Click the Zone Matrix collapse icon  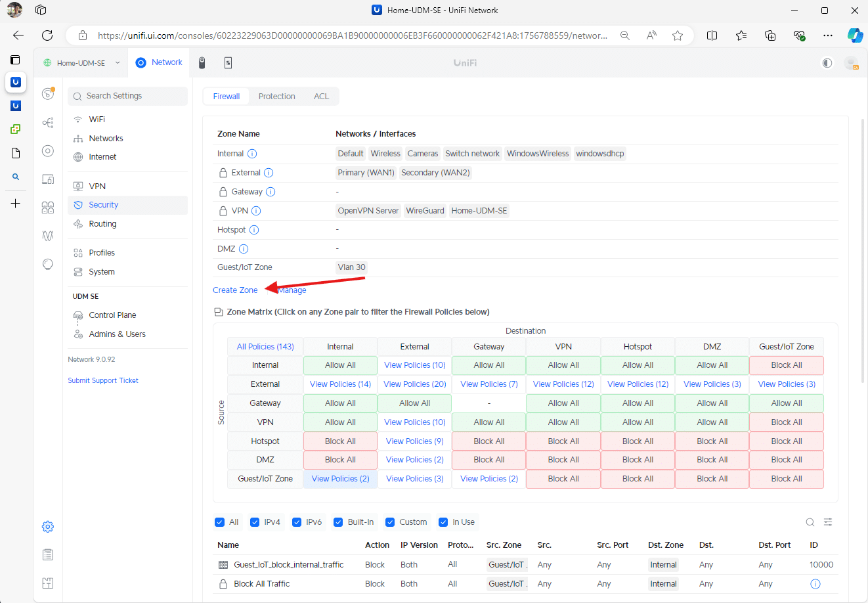219,312
